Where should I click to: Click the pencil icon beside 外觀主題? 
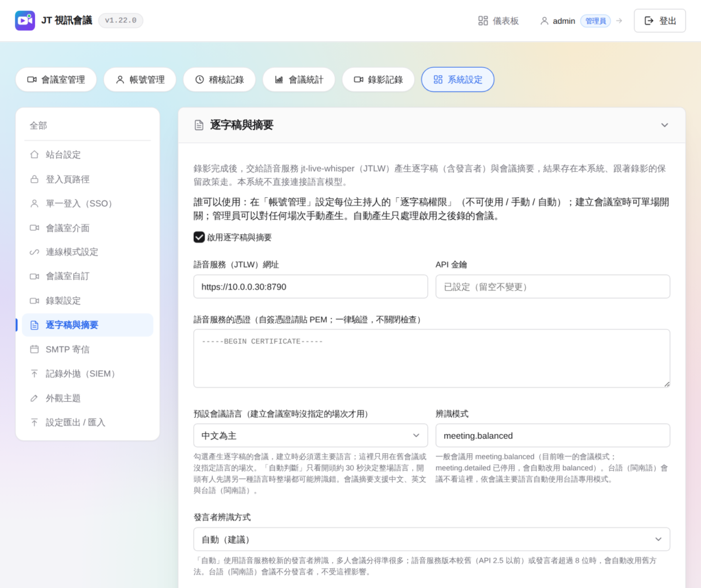pos(34,398)
